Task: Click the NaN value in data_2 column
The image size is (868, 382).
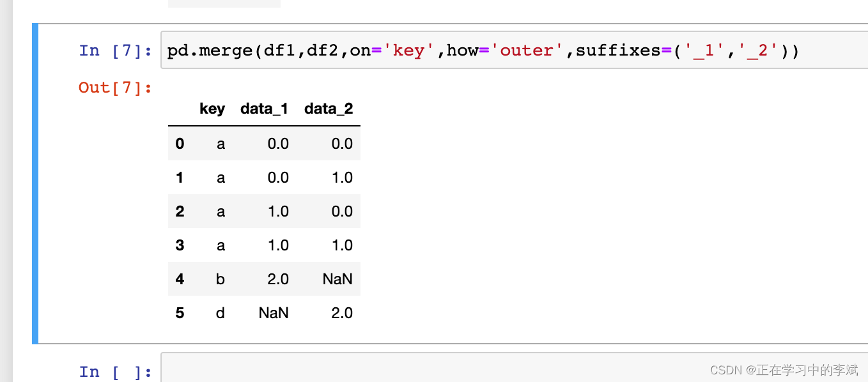Action: (337, 279)
